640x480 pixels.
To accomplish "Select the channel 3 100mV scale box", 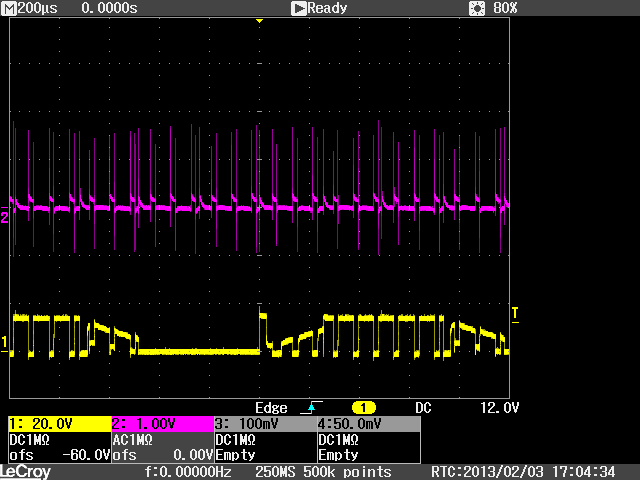I will pyautogui.click(x=266, y=424).
